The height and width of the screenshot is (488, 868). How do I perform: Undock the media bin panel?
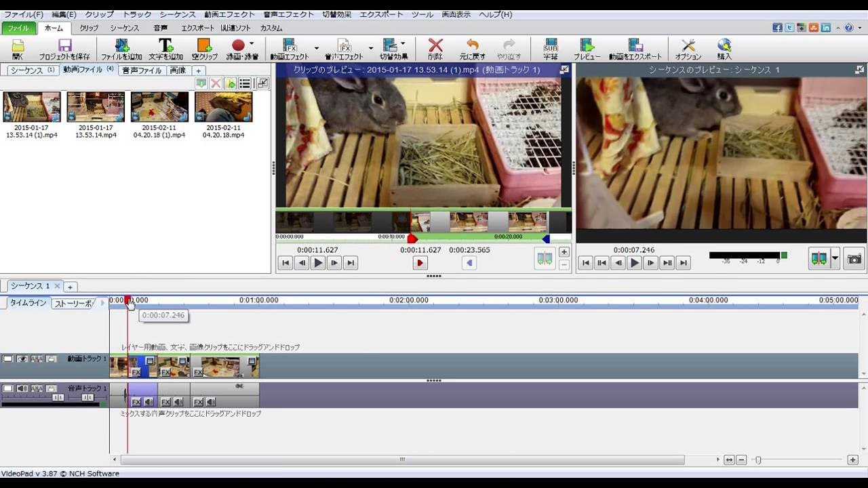[x=262, y=83]
